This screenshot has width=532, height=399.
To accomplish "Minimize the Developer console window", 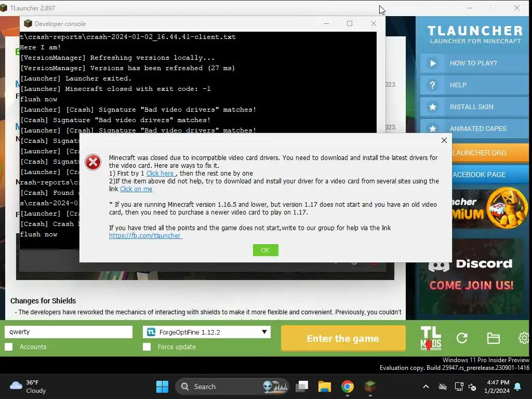I will click(326, 23).
